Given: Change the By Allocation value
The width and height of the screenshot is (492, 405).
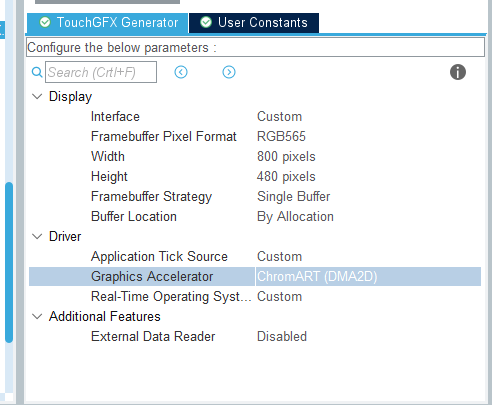Looking at the screenshot, I should click(295, 217).
